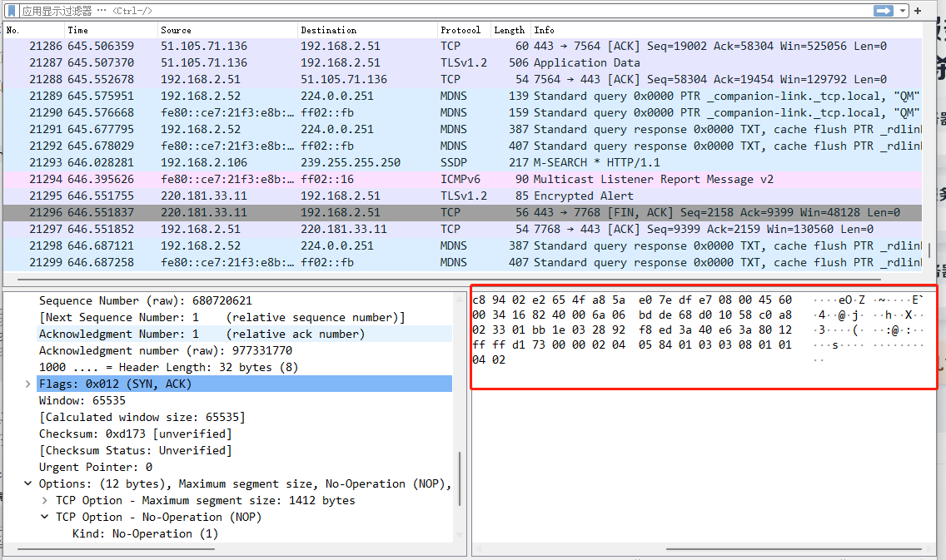Select packet 21292 MDNS length 407
The height and width of the screenshot is (560, 946).
tap(463, 146)
